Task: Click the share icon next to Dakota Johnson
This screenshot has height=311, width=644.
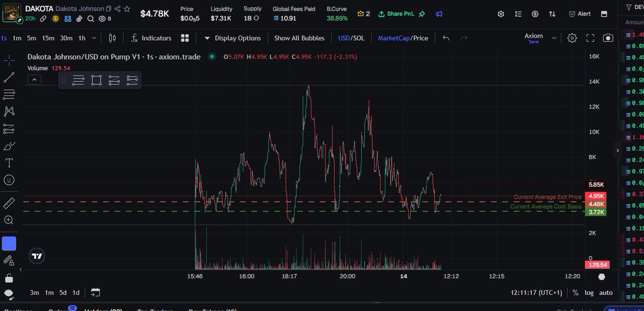Action: click(x=118, y=9)
